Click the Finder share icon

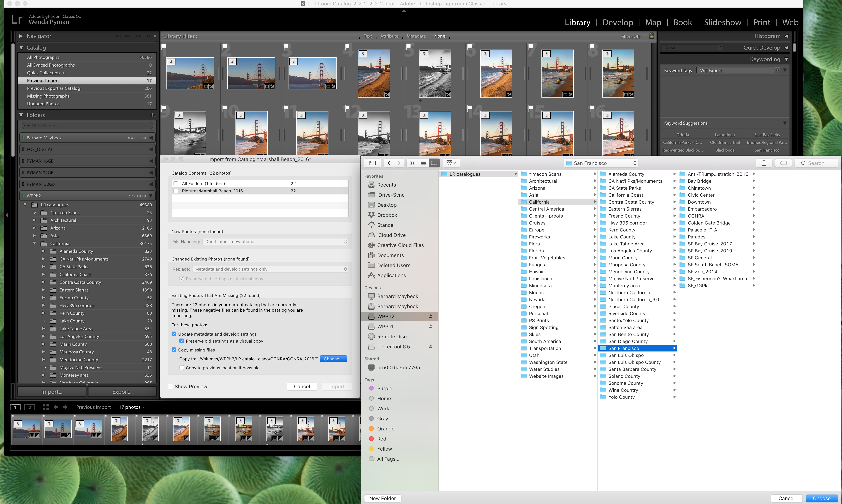(764, 163)
